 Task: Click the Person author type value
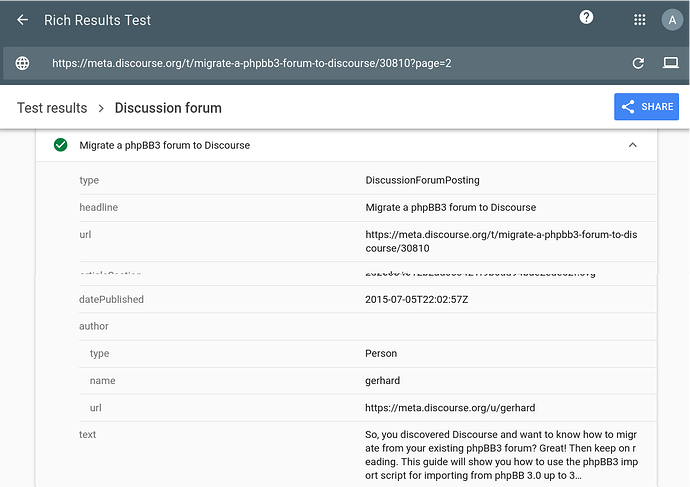[381, 353]
